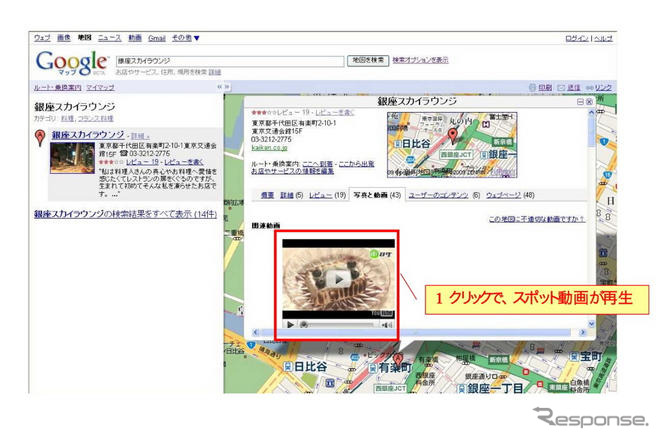Click the 銀座一丁目 station icon on main map
This screenshot has height=439, width=660.
tap(462, 388)
